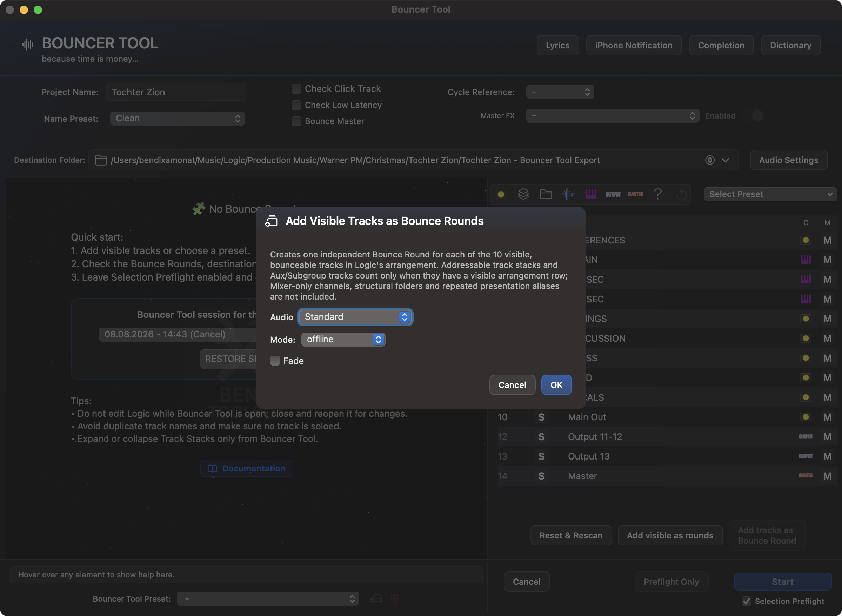Click the round target icon in destination path
Screen dimensions: 842x616
pyautogui.click(x=710, y=160)
